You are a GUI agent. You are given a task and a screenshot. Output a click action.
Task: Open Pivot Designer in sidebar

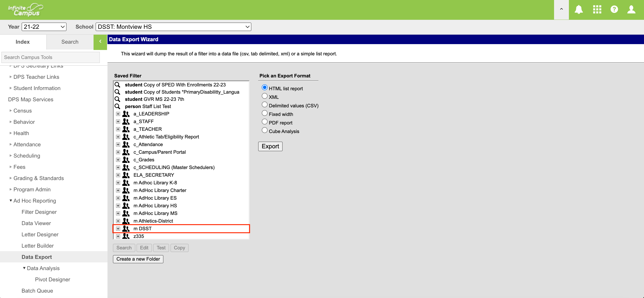pos(52,280)
